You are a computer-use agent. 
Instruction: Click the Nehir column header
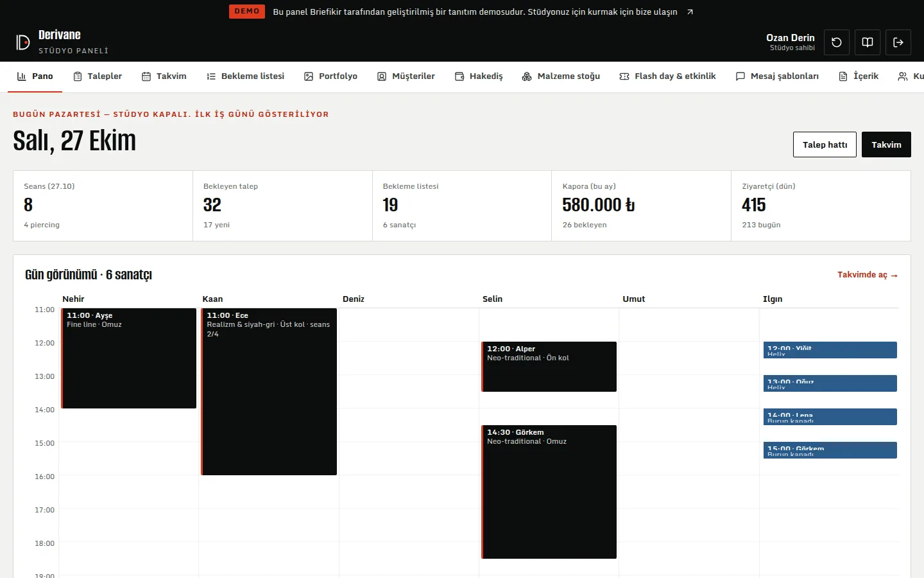point(73,299)
